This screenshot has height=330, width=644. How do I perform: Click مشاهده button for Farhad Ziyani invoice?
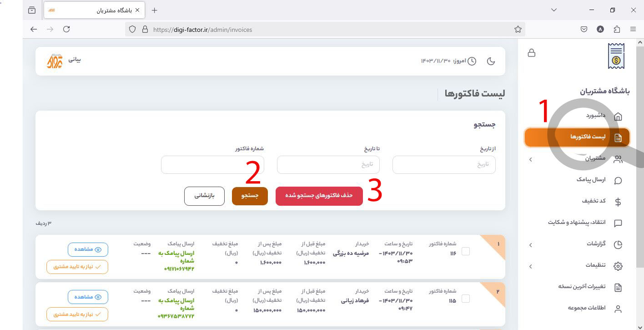click(88, 297)
